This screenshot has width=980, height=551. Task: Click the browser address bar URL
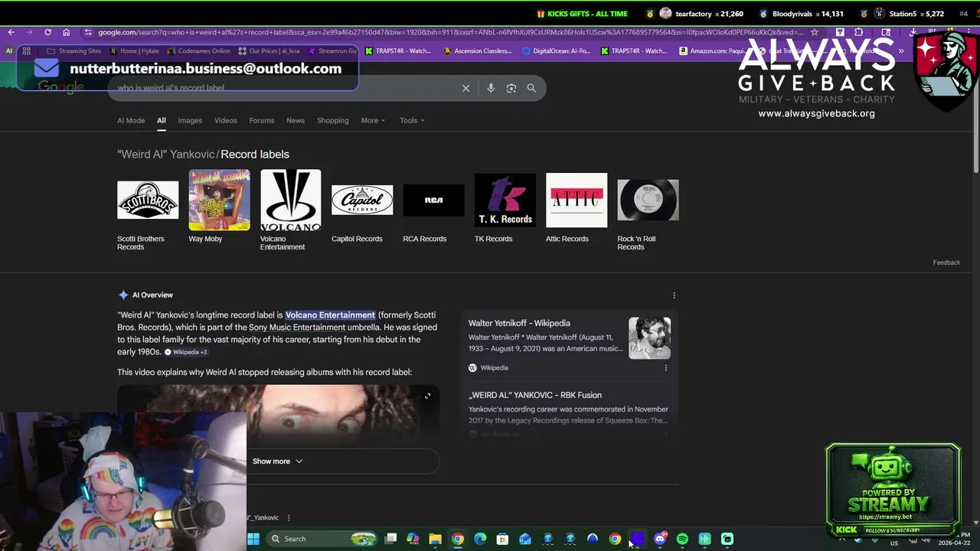click(450, 32)
